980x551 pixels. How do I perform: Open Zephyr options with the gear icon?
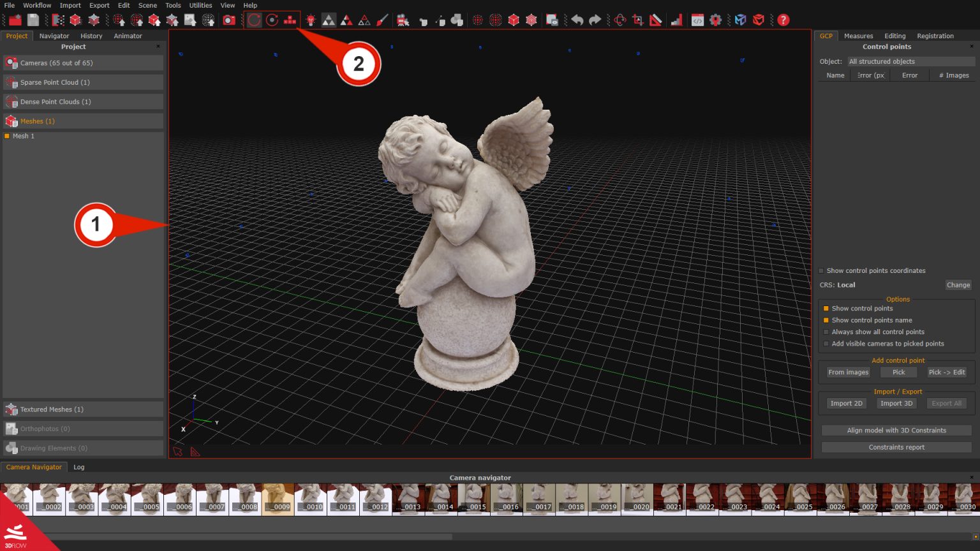pos(715,20)
